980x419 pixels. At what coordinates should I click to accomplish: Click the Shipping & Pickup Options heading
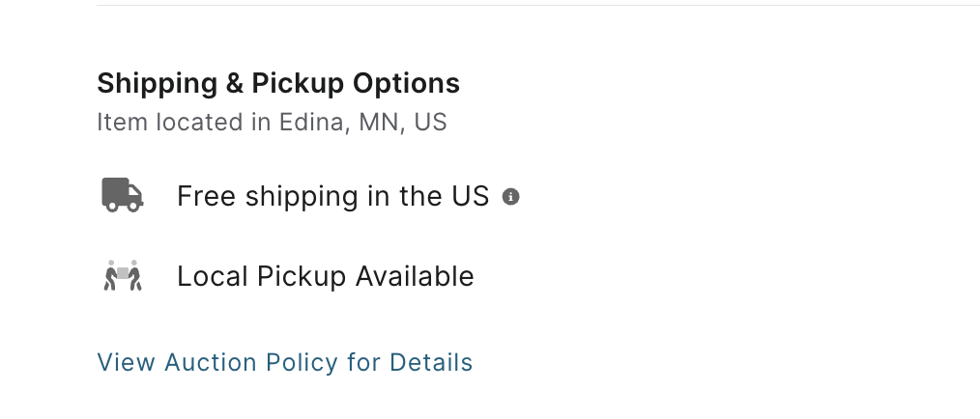(x=278, y=83)
